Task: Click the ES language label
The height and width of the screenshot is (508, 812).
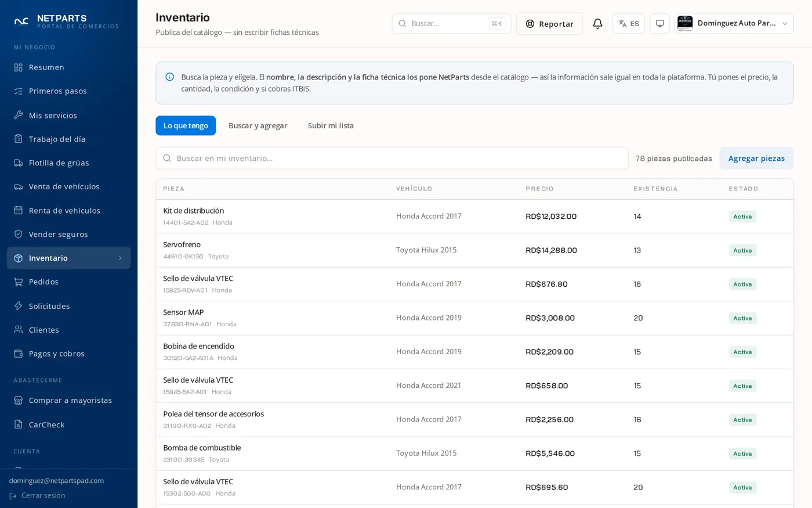Action: 635,24
